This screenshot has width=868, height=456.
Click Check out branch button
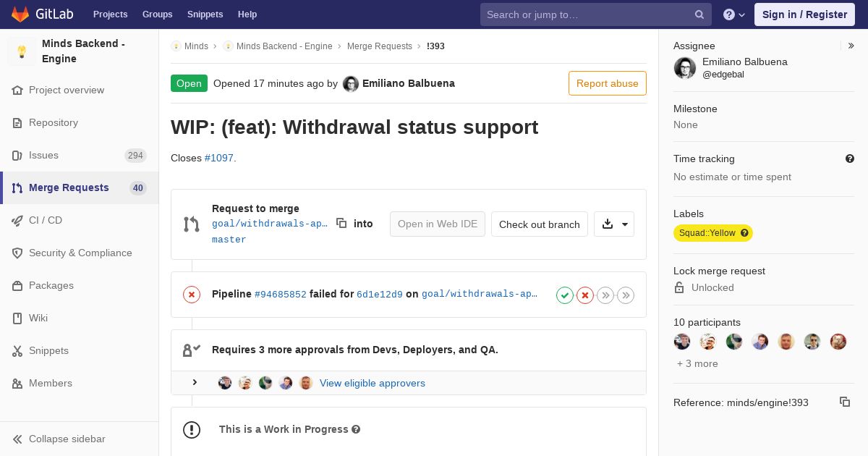pos(540,224)
